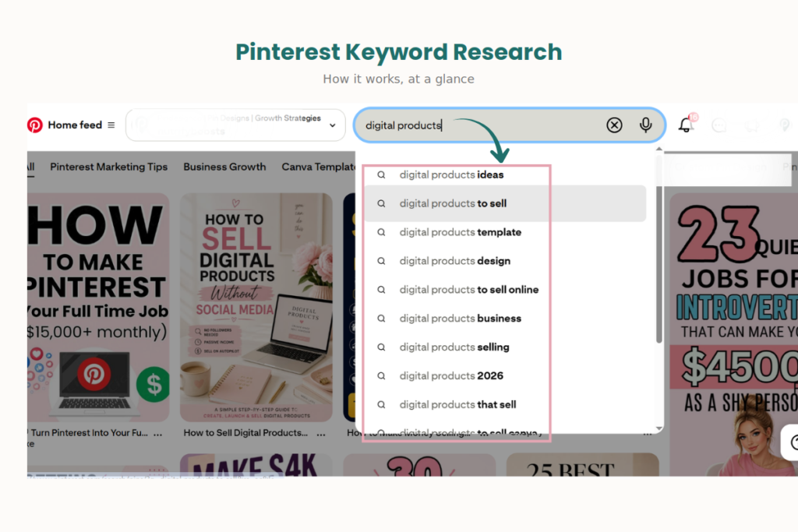Click the suggestions list scrollbar thumb

[659, 249]
